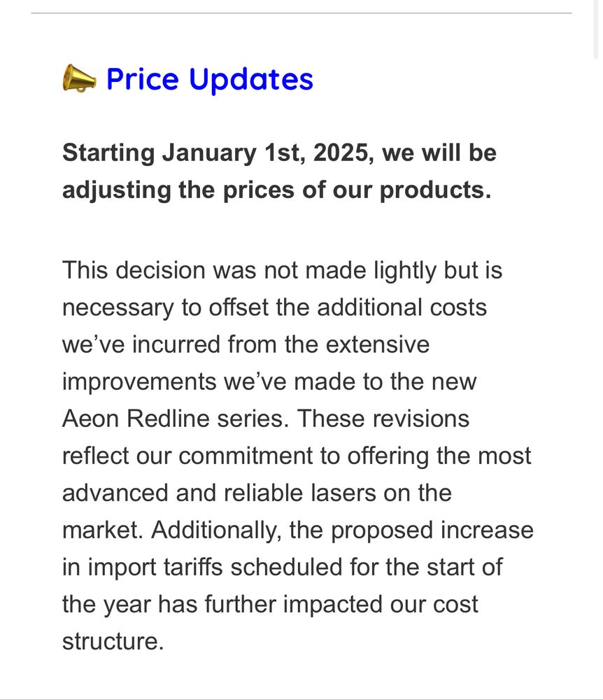Click the date 'January 1st, 2025'

[x=265, y=153]
